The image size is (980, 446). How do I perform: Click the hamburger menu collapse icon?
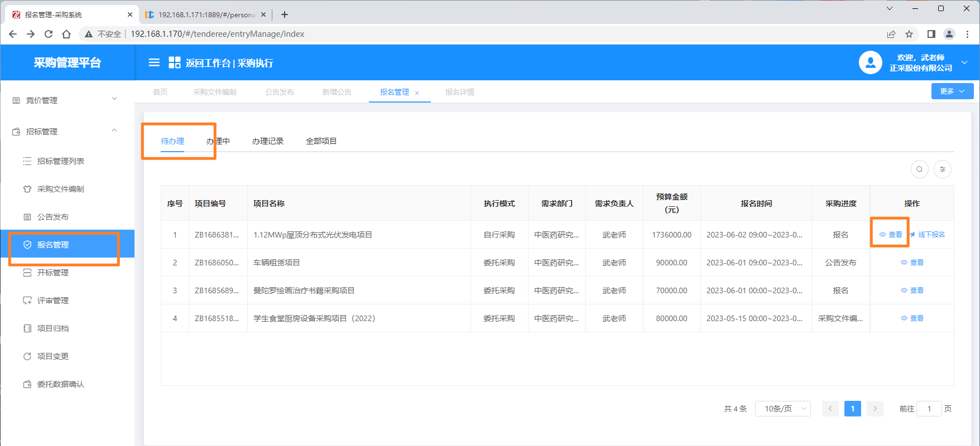[x=154, y=62]
